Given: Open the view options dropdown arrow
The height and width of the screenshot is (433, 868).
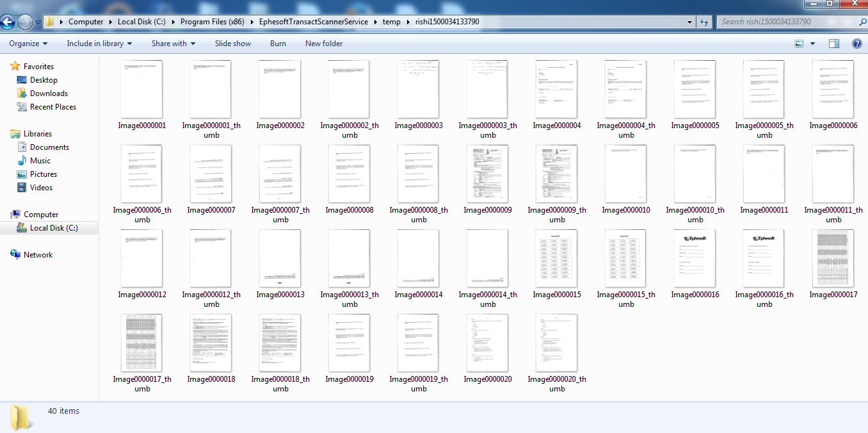Looking at the screenshot, I should (813, 44).
